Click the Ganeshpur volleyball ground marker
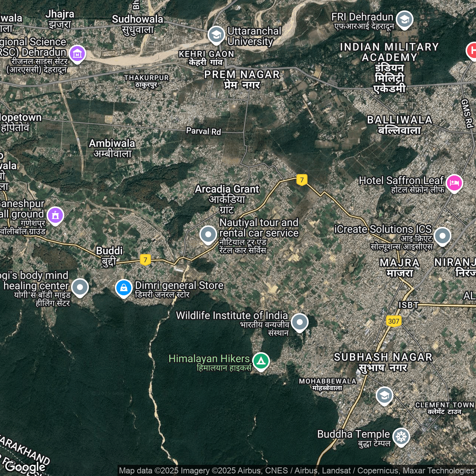Screen dimensions: 476x476 pyautogui.click(x=55, y=215)
